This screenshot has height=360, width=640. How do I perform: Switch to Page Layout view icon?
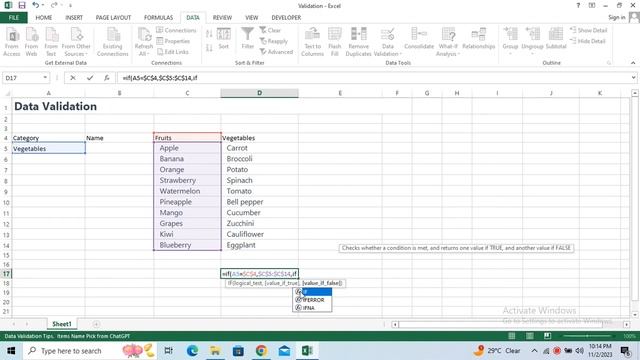(x=529, y=336)
